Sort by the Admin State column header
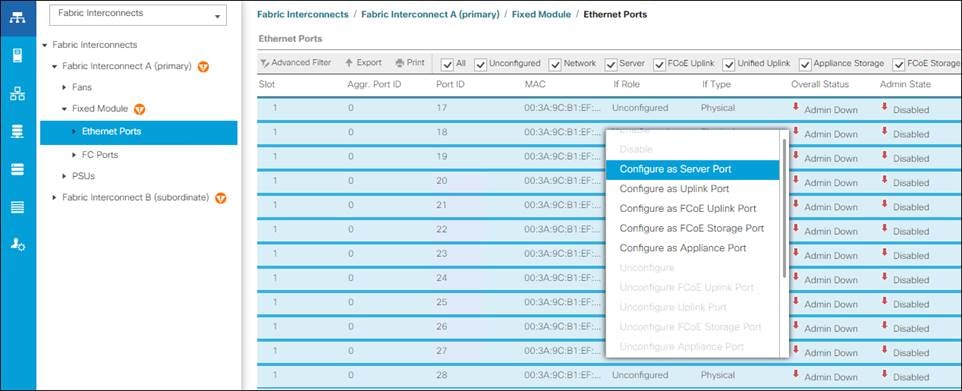The height and width of the screenshot is (391, 962). (905, 85)
